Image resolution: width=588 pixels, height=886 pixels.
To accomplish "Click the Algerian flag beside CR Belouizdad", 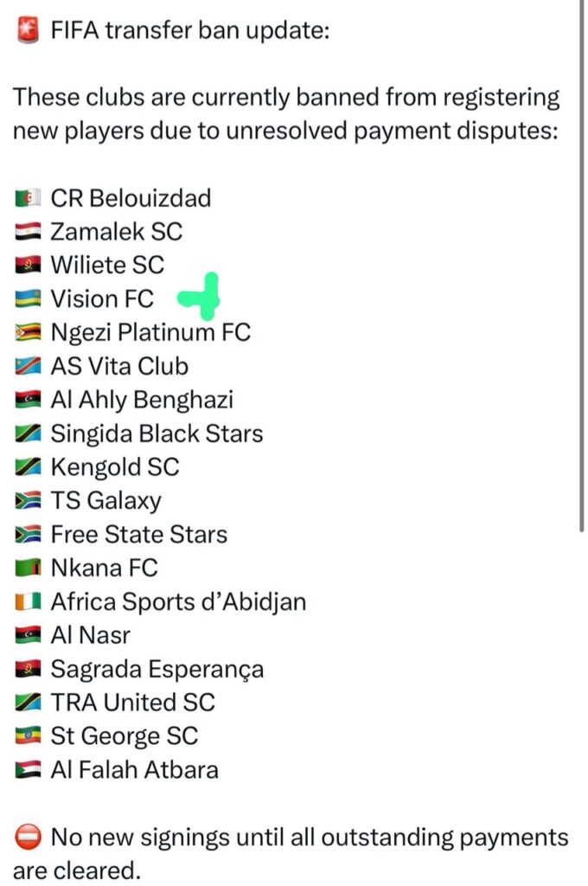I will [x=28, y=199].
